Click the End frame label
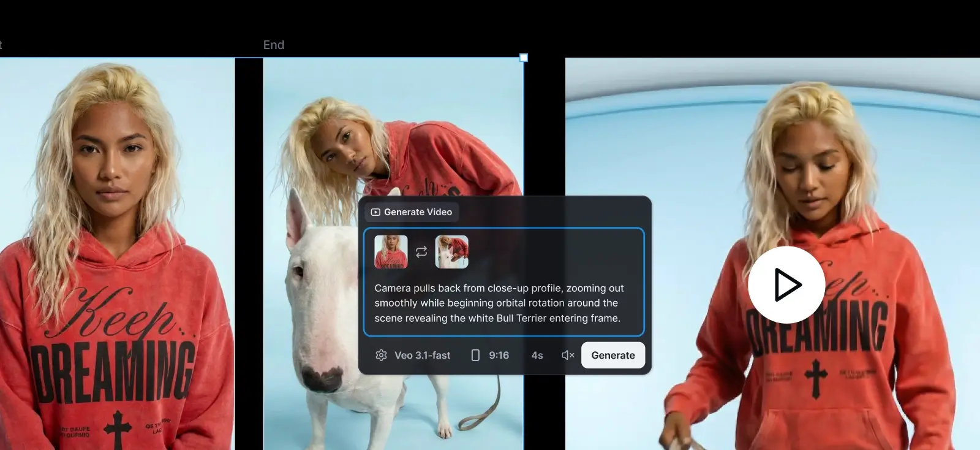Image resolution: width=980 pixels, height=450 pixels. click(274, 45)
